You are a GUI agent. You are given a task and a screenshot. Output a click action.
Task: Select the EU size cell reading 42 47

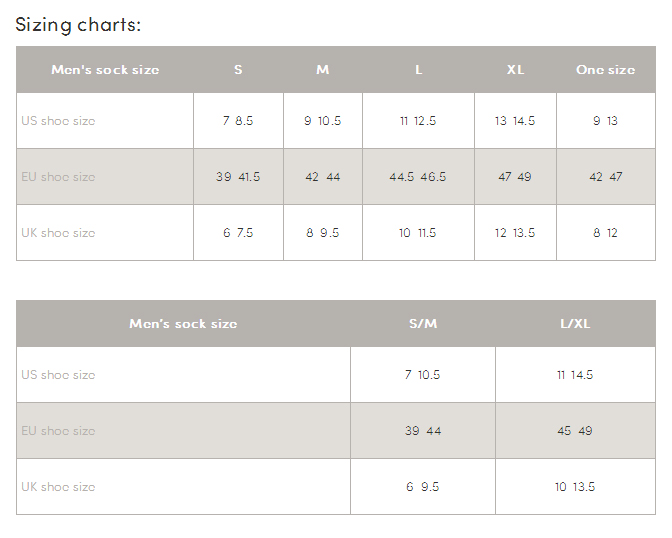point(605,177)
